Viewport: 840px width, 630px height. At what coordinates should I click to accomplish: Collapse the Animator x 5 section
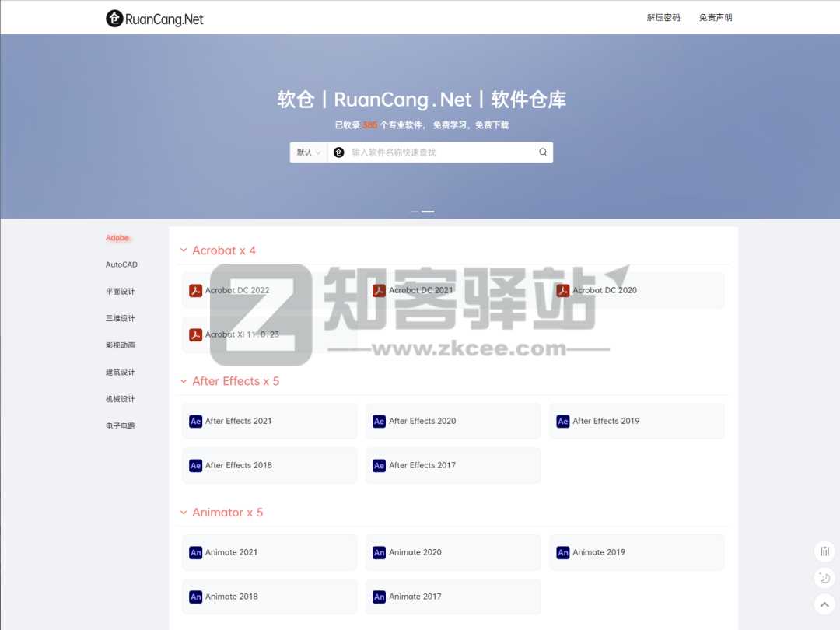tap(184, 513)
